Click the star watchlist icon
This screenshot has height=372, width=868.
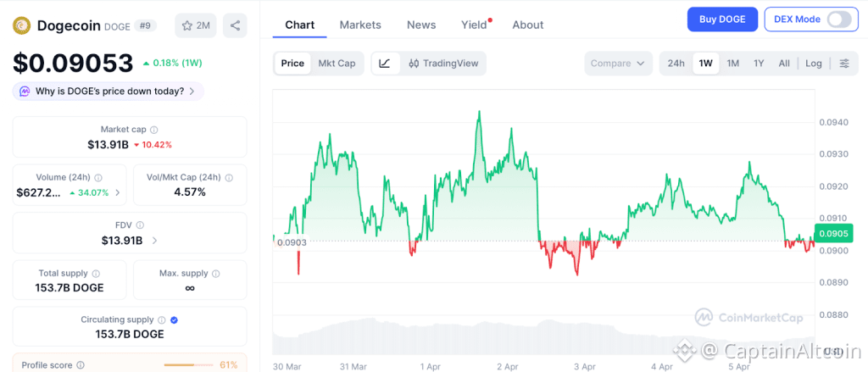click(x=187, y=25)
